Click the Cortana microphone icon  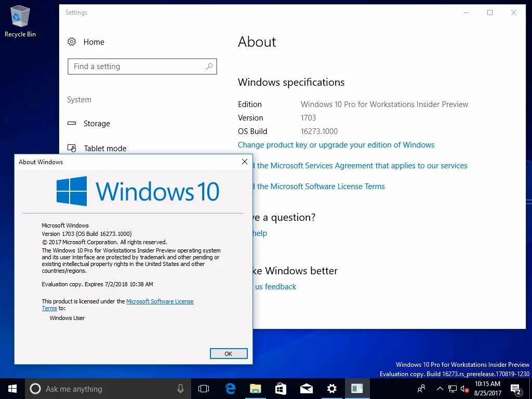[180, 389]
